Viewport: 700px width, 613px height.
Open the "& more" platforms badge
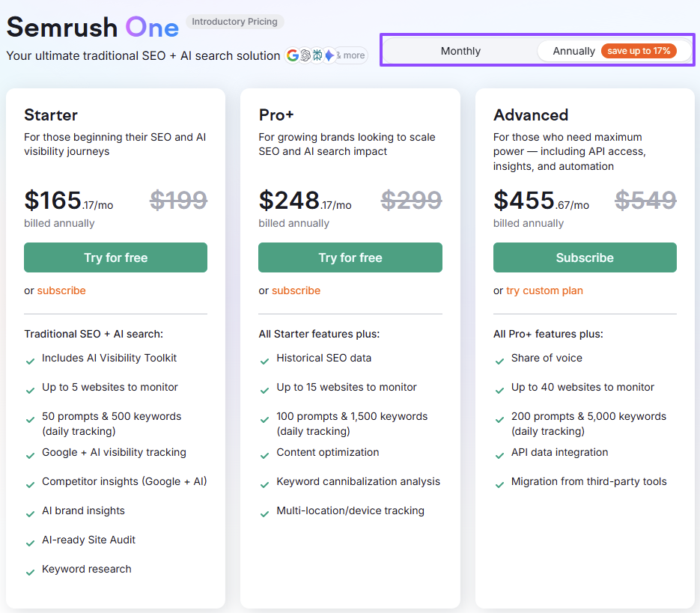350,55
